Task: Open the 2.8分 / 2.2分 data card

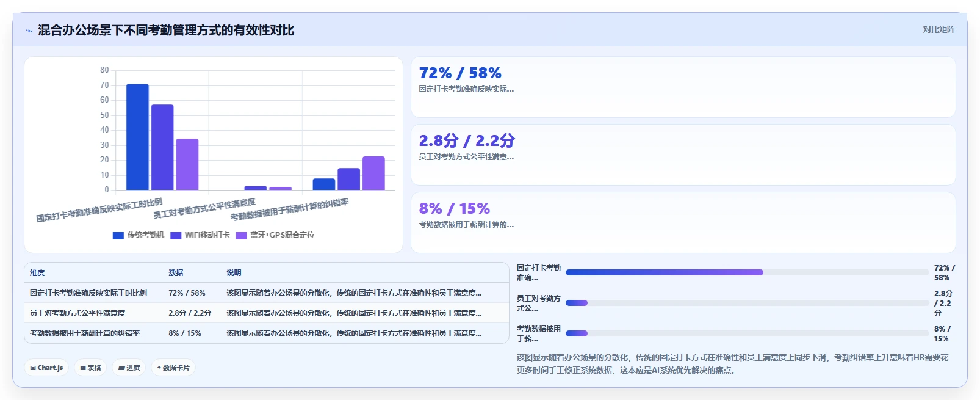Action: (x=683, y=155)
